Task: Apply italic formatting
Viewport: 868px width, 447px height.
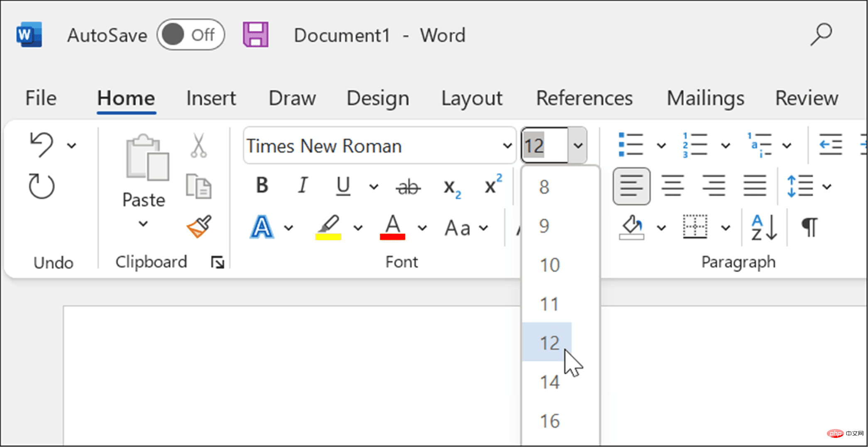Action: (303, 186)
